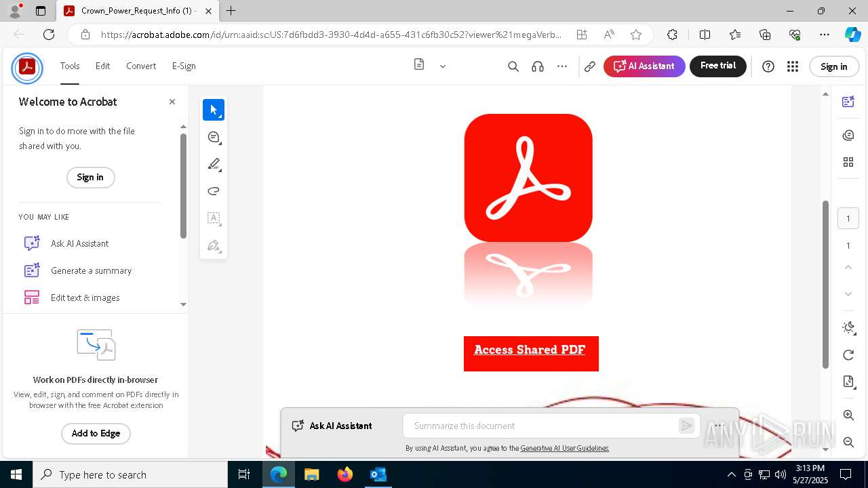Open the Edit menu
The height and width of the screenshot is (488, 868).
tap(102, 66)
